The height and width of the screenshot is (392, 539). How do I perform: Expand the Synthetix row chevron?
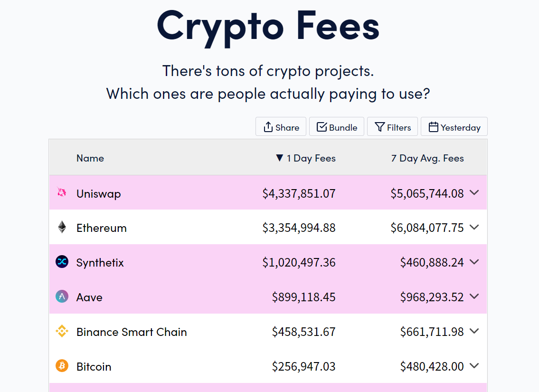[x=474, y=262]
